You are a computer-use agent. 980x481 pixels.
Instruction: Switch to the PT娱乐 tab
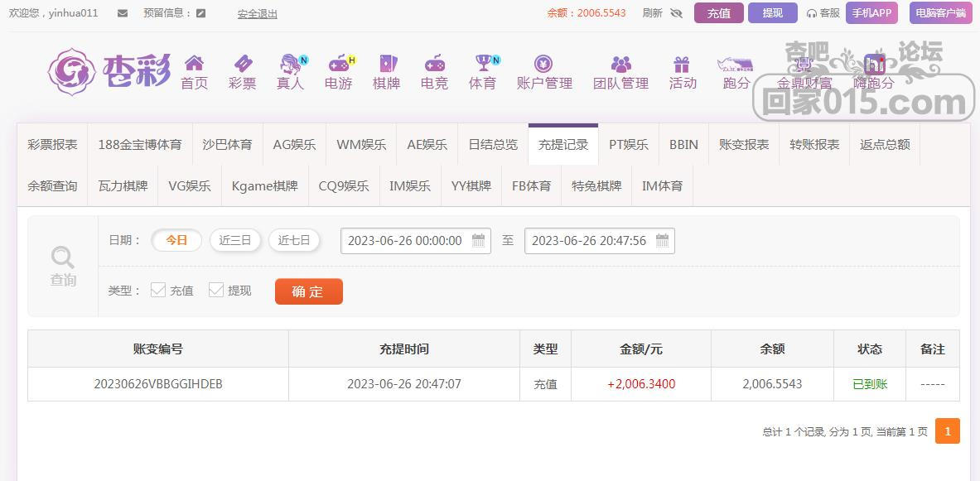coord(629,144)
